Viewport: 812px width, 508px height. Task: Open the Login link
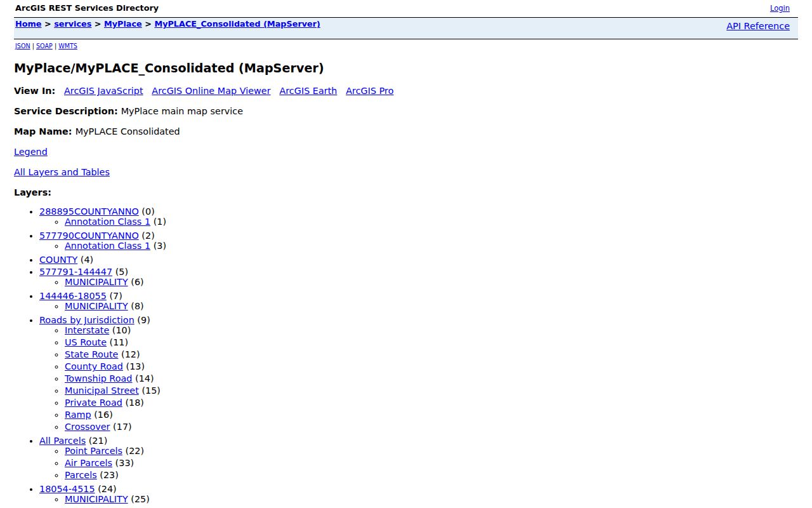coord(780,8)
